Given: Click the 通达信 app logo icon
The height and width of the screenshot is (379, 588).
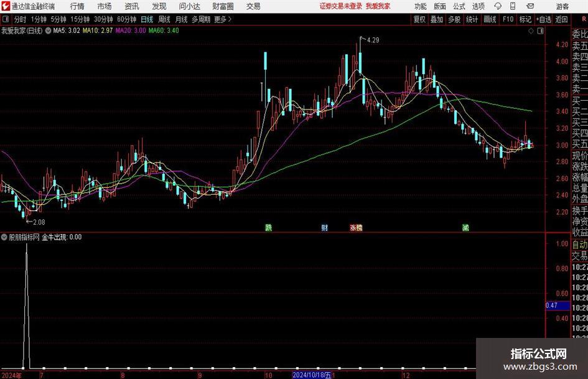Looking at the screenshot, I should click(6, 6).
